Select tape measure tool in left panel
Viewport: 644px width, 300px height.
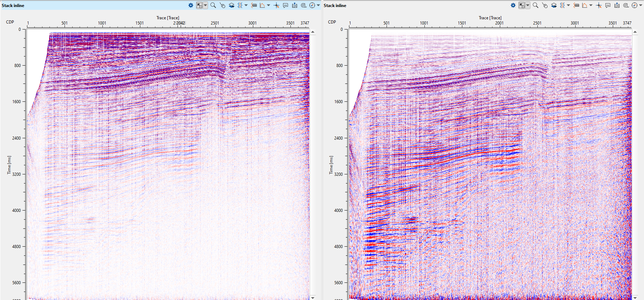tap(304, 5)
